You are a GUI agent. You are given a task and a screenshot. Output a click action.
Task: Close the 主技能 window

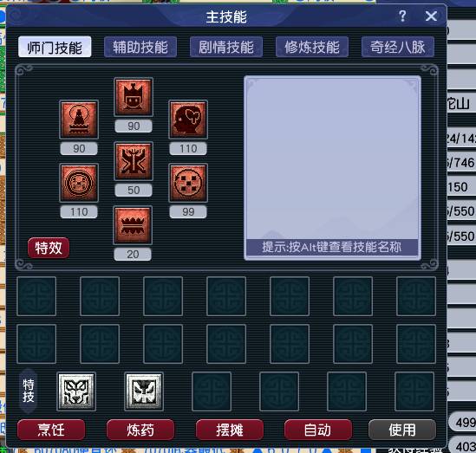431,16
